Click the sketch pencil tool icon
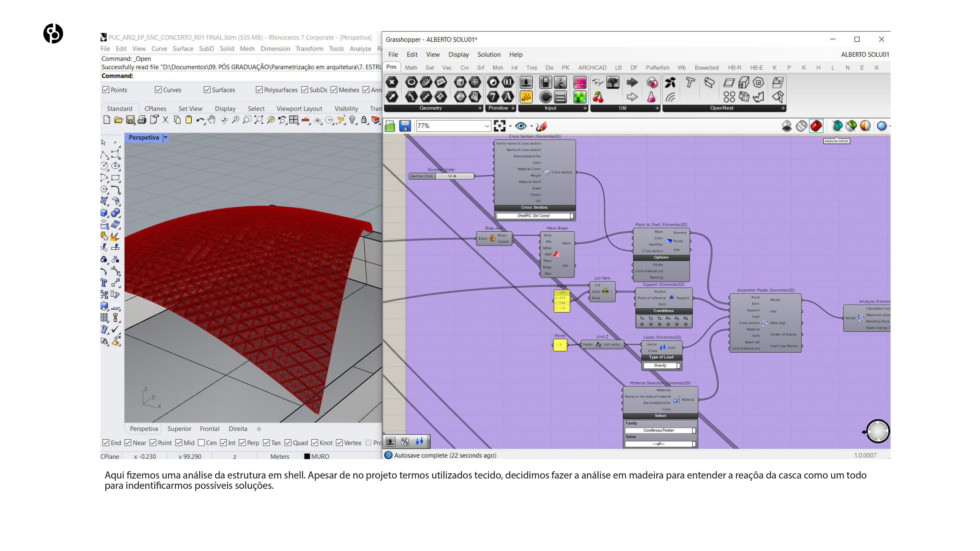The image size is (980, 551). tap(541, 126)
